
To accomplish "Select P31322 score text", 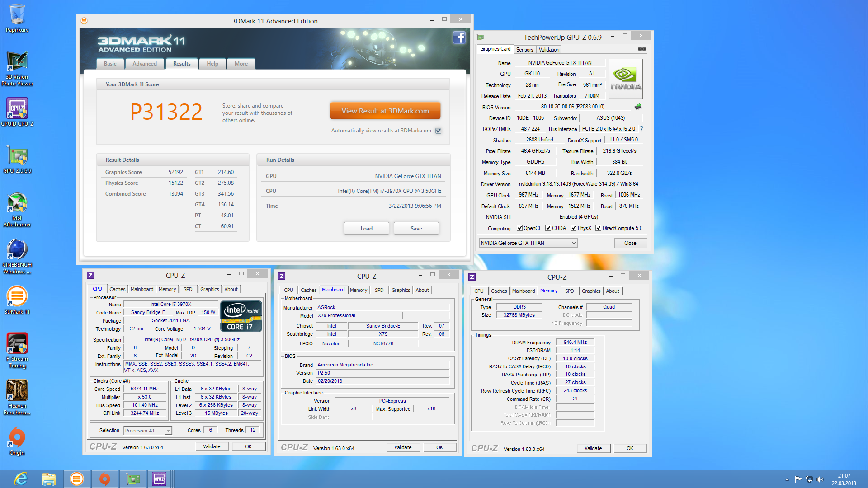I will tap(166, 112).
